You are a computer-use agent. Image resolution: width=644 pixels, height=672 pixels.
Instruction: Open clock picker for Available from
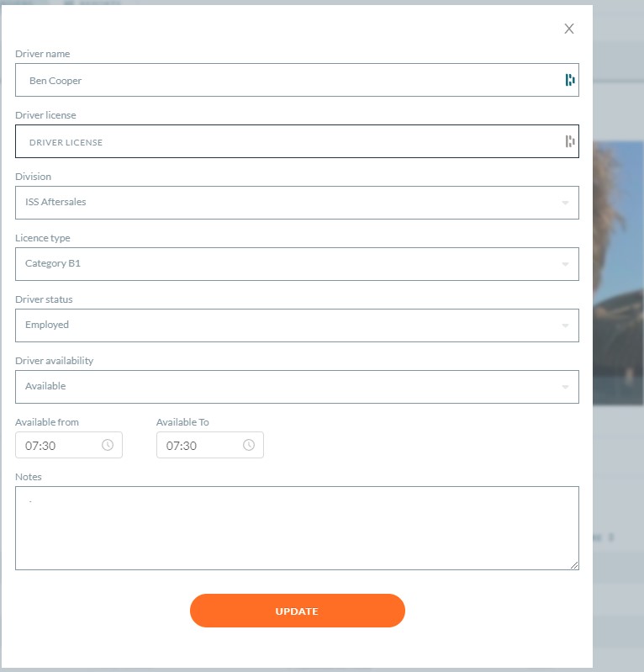(108, 445)
